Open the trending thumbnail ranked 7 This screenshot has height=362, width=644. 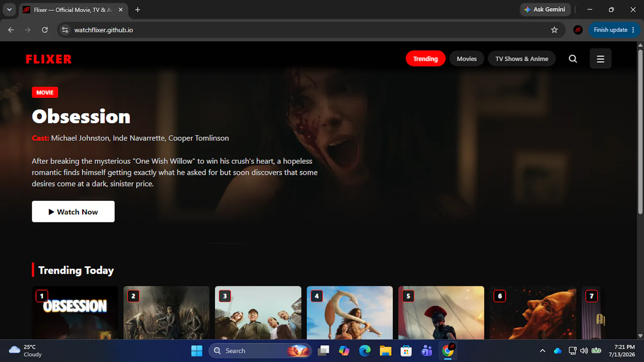tap(594, 313)
